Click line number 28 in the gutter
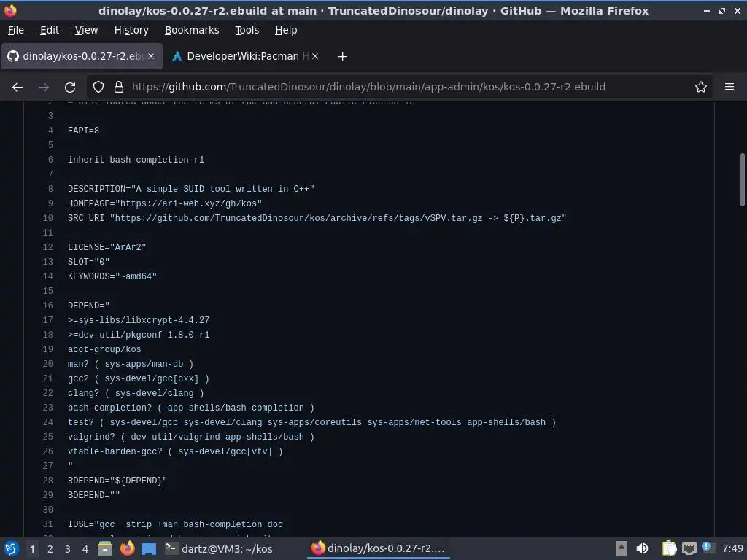 coord(48,481)
